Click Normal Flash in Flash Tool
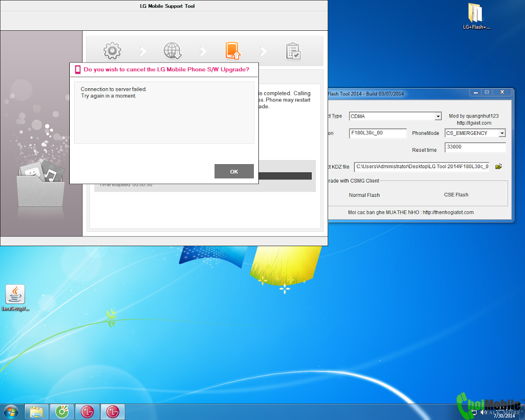Viewport: 525px width, 420px height. [365, 195]
